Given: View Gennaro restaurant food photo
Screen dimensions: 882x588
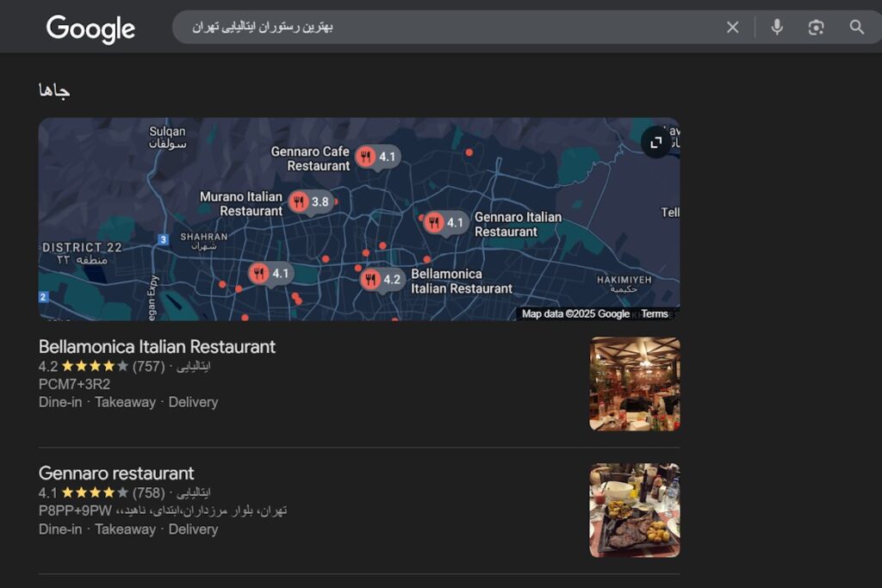Looking at the screenshot, I should [634, 511].
